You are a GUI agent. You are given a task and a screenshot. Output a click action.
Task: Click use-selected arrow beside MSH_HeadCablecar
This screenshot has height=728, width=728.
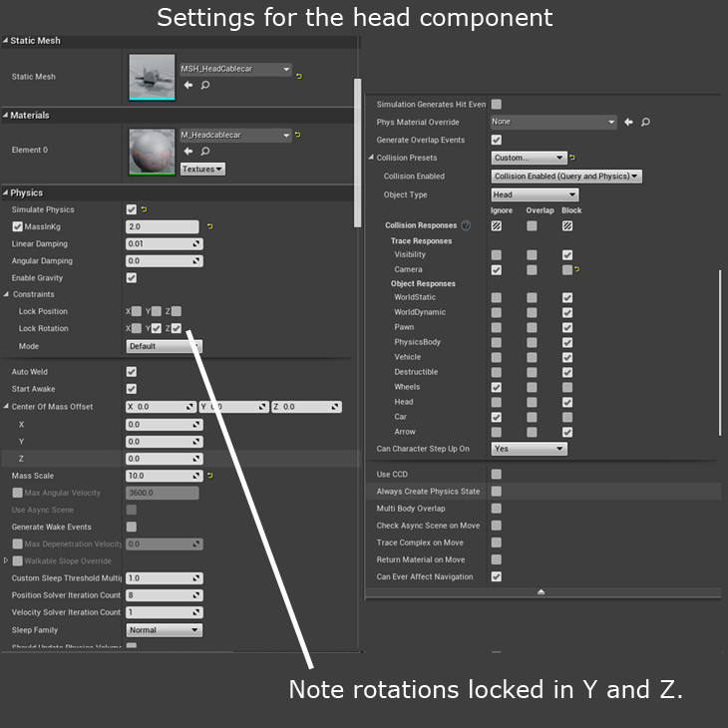pos(188,86)
